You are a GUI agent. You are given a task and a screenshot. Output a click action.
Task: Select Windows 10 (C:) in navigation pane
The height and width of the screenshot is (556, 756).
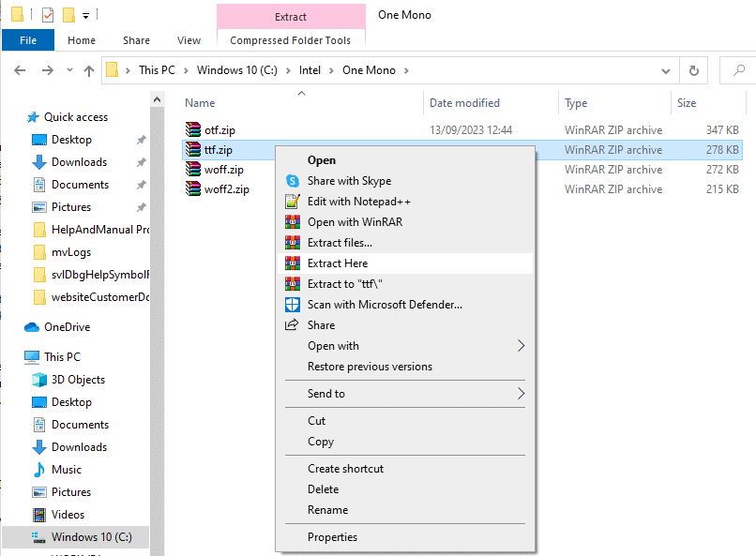click(76, 536)
